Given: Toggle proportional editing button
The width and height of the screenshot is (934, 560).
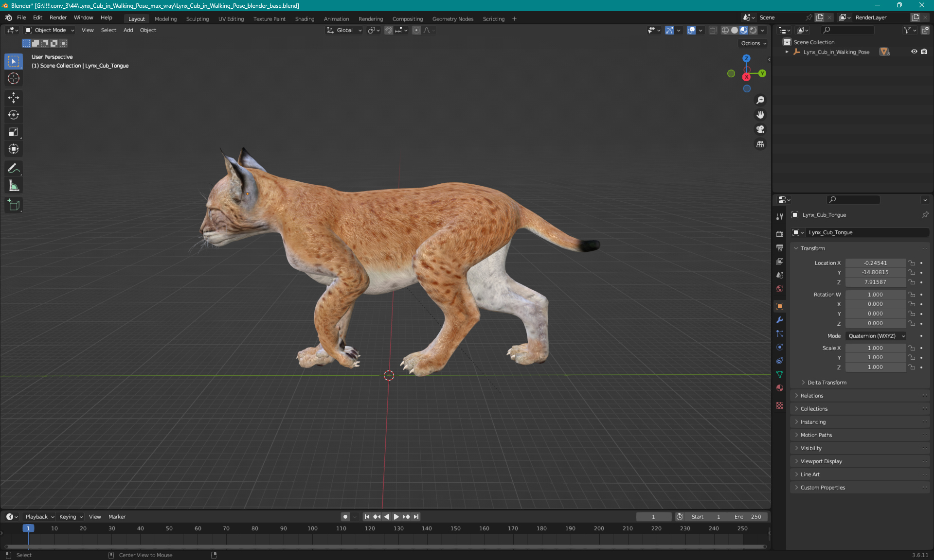Looking at the screenshot, I should [416, 30].
